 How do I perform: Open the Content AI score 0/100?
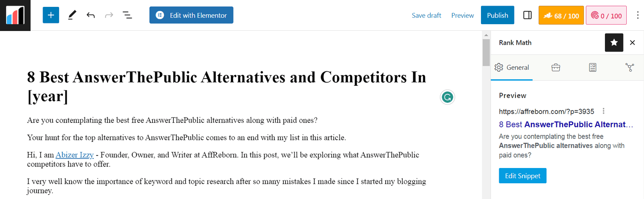coord(606,15)
